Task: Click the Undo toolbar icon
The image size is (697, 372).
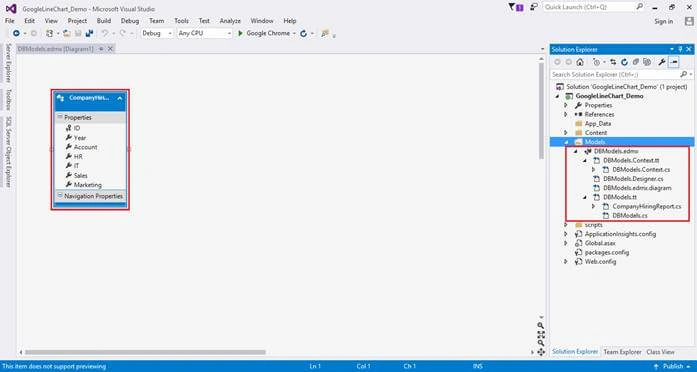Action: [x=105, y=33]
